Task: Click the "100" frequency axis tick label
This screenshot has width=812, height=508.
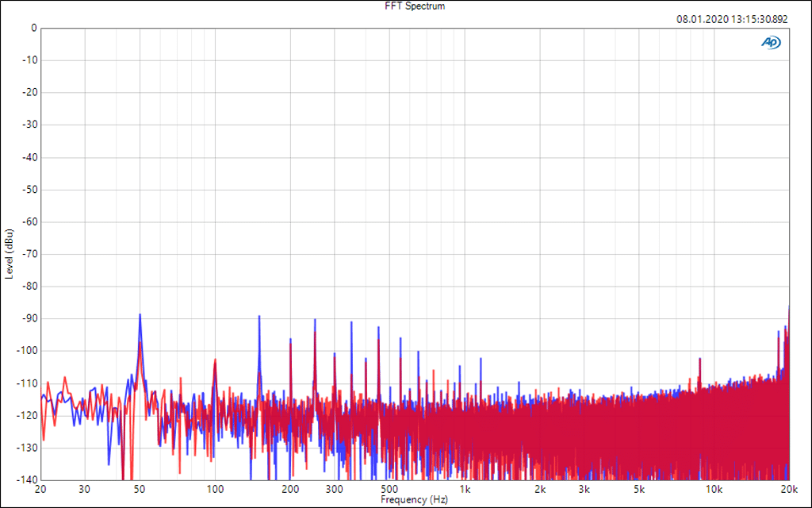Action: tap(215, 489)
